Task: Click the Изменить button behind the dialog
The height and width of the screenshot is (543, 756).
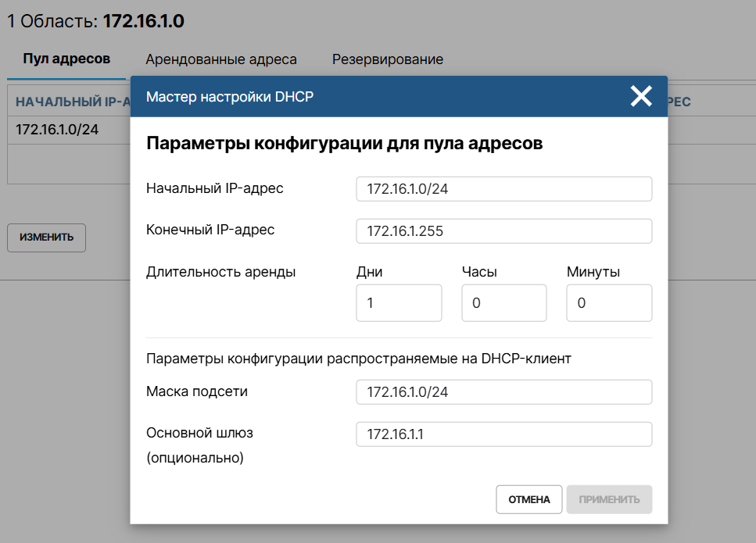Action: [46, 238]
